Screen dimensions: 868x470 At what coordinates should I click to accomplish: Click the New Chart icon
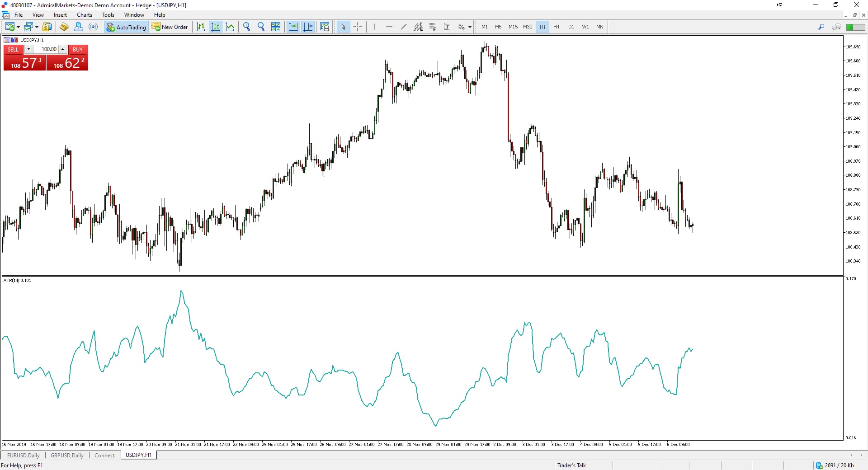(x=9, y=27)
